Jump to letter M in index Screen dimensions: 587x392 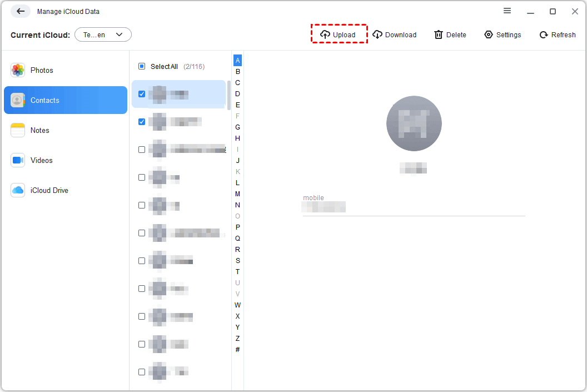click(x=237, y=193)
